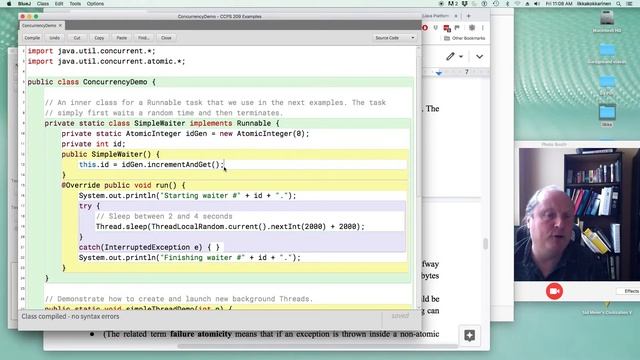Open Spotlight search in menu bar
Image resolution: width=640 pixels, height=360 pixels.
pos(619,4)
